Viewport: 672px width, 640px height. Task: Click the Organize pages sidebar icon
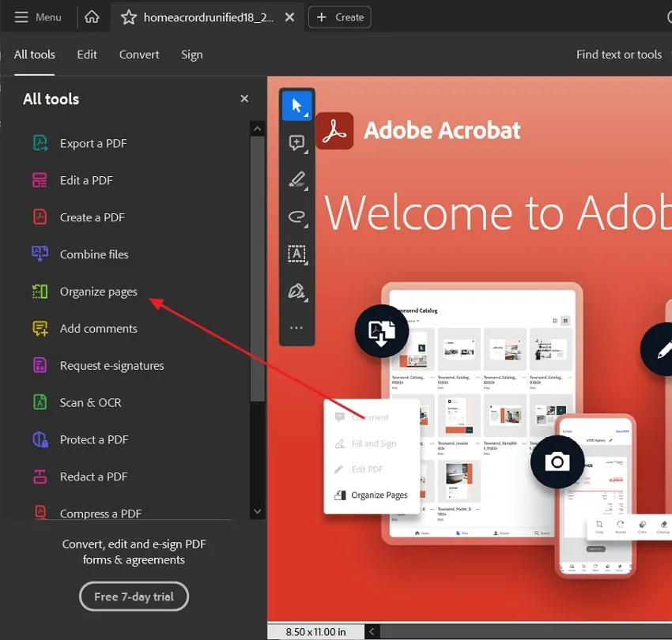[40, 292]
